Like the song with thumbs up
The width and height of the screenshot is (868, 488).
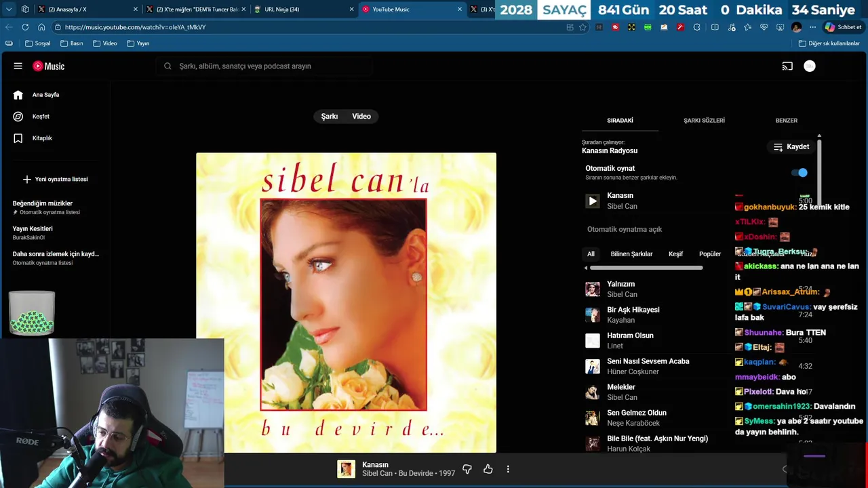(x=488, y=469)
